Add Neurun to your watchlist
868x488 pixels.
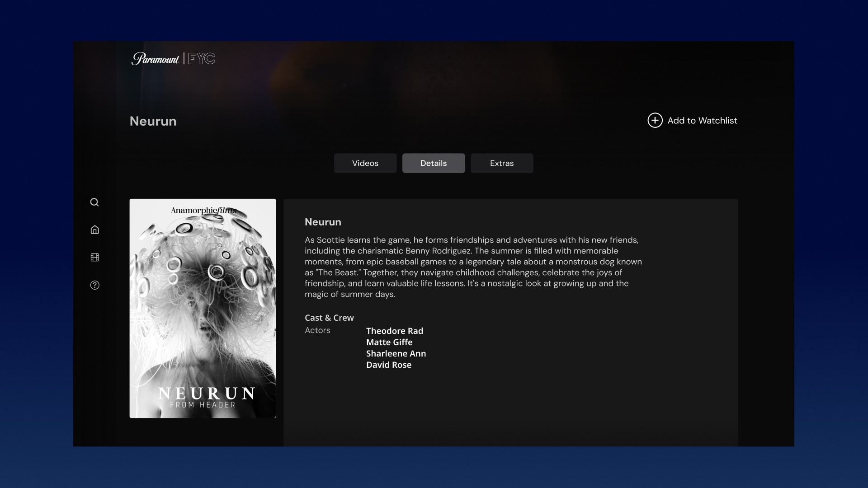(702, 120)
